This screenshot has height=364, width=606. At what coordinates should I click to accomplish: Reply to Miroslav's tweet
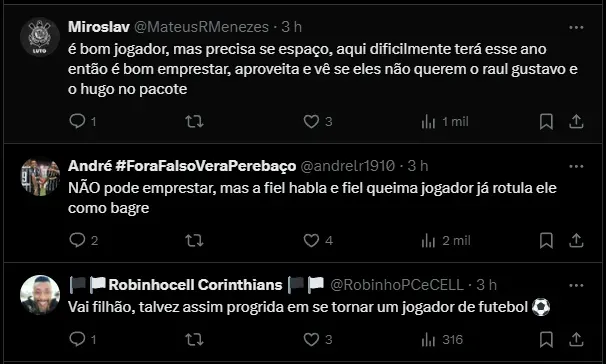tap(77, 121)
